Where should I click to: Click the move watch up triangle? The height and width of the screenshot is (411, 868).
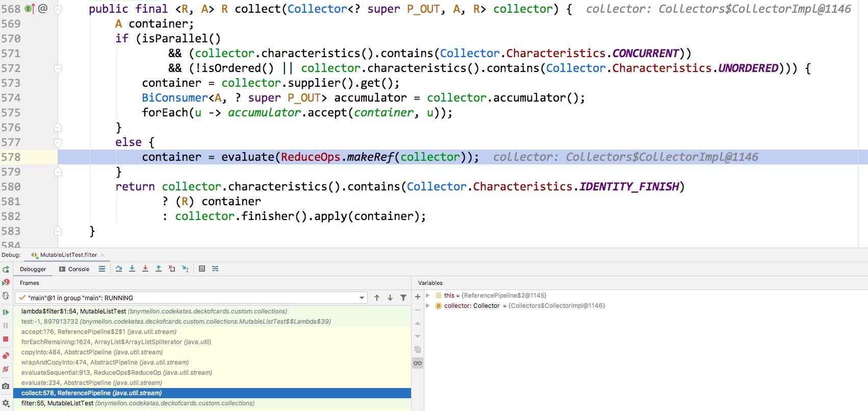tap(418, 323)
